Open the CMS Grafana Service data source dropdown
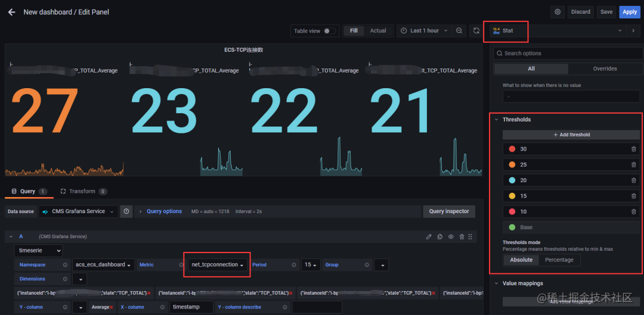The height and width of the screenshot is (315, 644). coord(79,211)
